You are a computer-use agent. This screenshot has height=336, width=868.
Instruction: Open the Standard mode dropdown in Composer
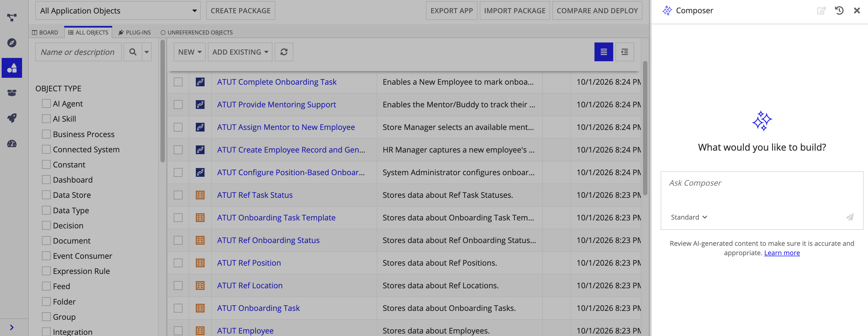689,217
